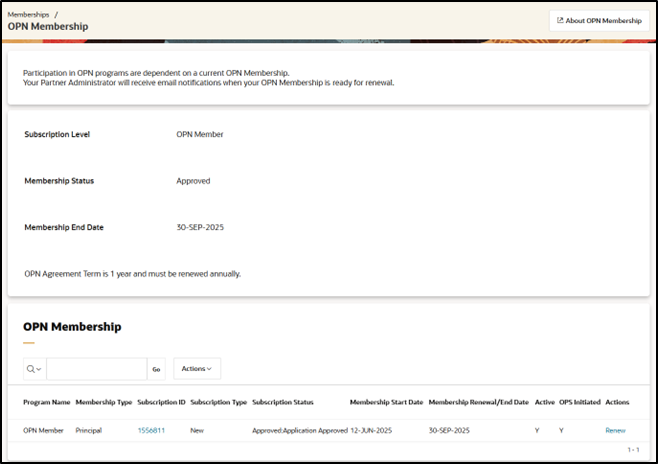Viewport: 658px width, 464px height.
Task: Click the Membership Start Date column header
Action: [x=386, y=402]
